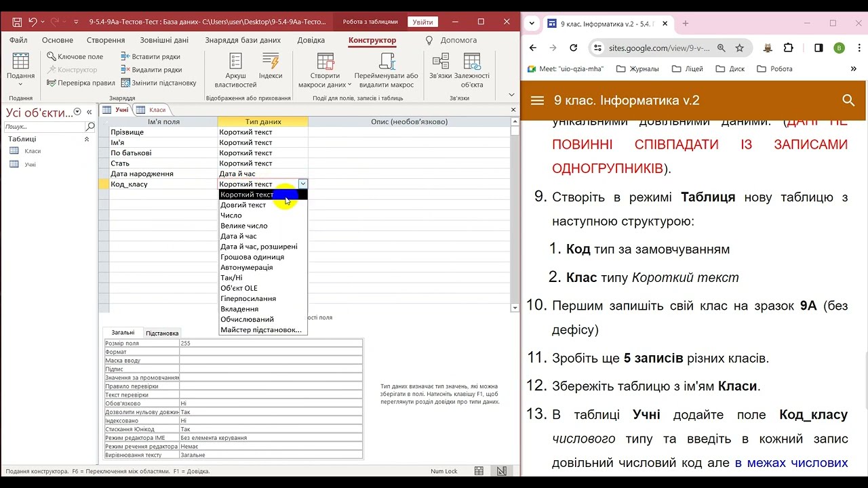The width and height of the screenshot is (868, 488).
Task: Switch to the Знаряддя бази даних tab
Action: (x=243, y=40)
